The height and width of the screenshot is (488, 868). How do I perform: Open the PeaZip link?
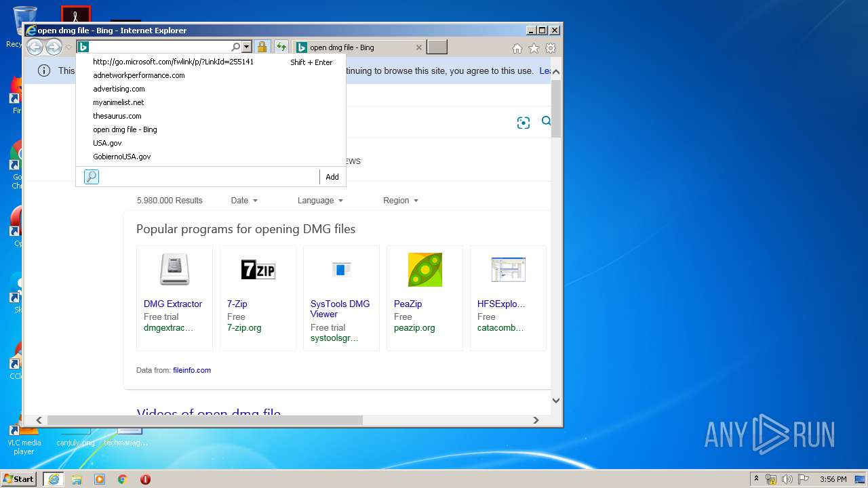(x=408, y=304)
